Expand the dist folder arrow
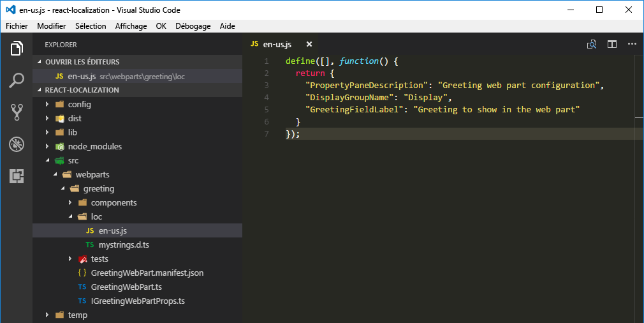The width and height of the screenshot is (644, 323). (x=47, y=118)
